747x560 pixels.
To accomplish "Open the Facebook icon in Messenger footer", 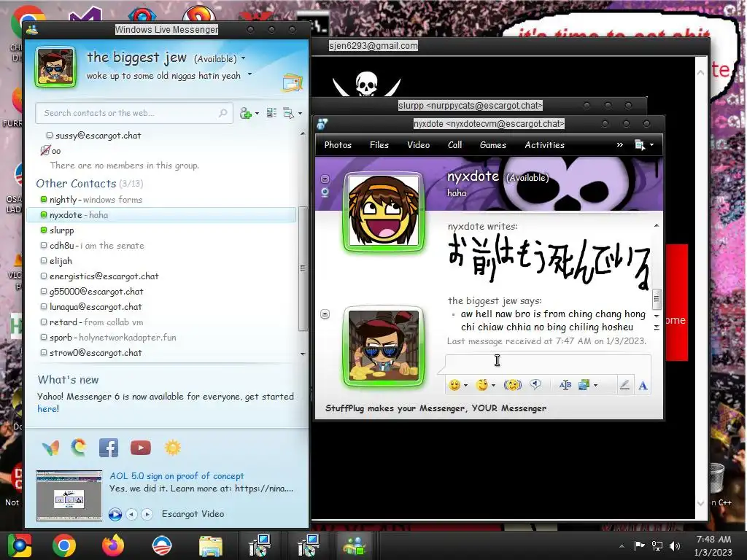I will tap(109, 448).
